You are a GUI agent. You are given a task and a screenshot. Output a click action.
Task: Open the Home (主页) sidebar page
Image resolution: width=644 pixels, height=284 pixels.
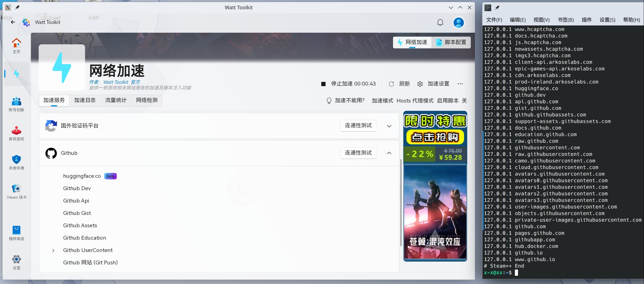pyautogui.click(x=16, y=46)
